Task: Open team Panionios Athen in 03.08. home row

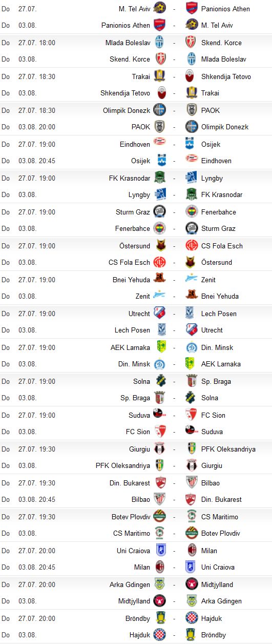Action: click(127, 25)
